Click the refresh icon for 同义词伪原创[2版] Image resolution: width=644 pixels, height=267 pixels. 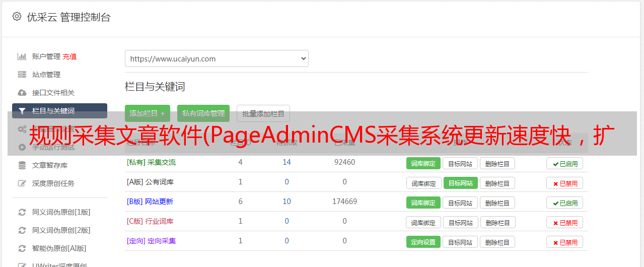coord(22,230)
